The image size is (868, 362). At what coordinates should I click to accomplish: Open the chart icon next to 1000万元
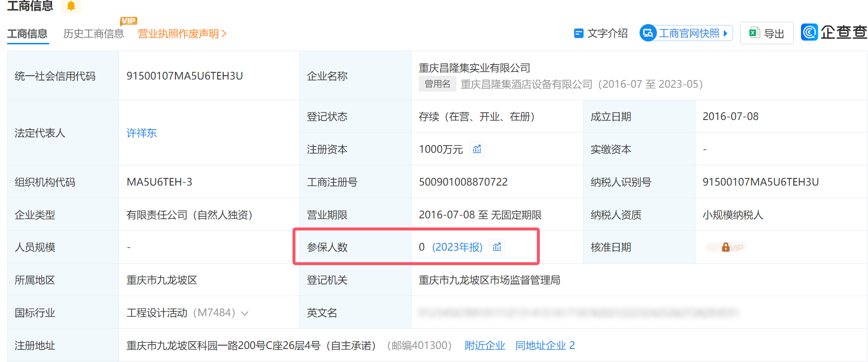[x=477, y=149]
